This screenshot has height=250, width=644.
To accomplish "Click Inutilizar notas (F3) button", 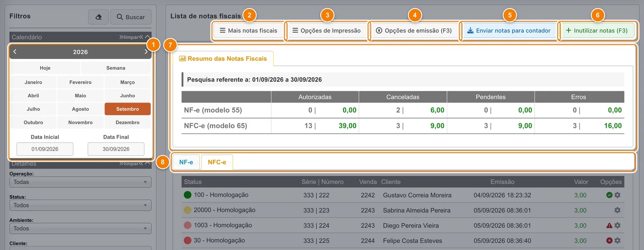I will 597,31.
